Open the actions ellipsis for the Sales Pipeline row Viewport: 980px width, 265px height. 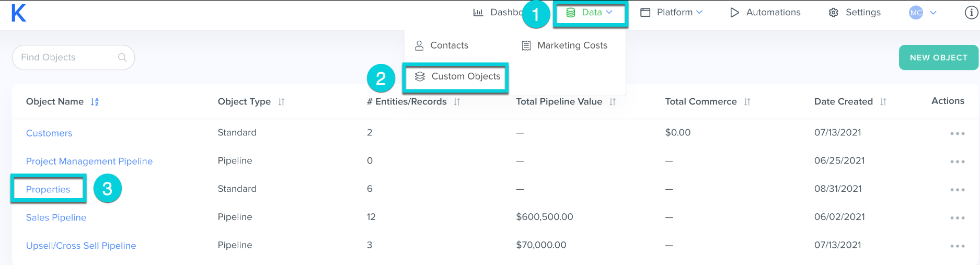[957, 218]
